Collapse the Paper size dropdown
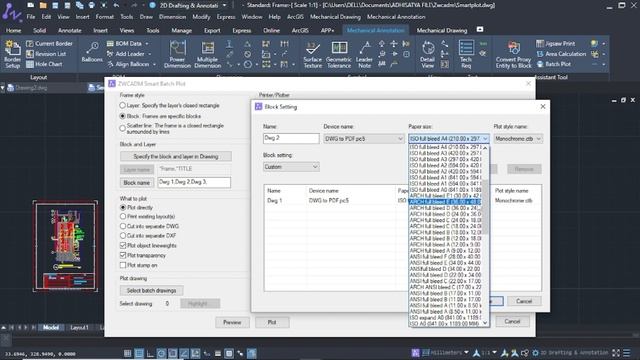The width and height of the screenshot is (640, 360). pyautogui.click(x=485, y=139)
